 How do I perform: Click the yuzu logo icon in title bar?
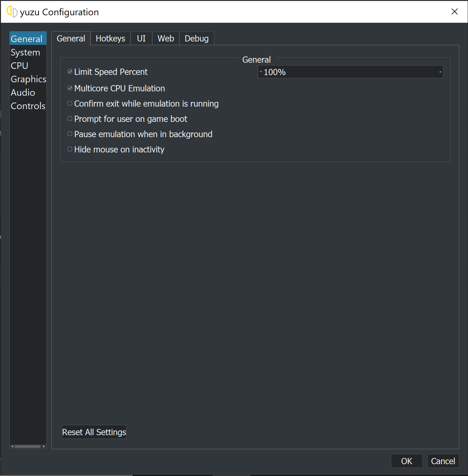tap(12, 12)
